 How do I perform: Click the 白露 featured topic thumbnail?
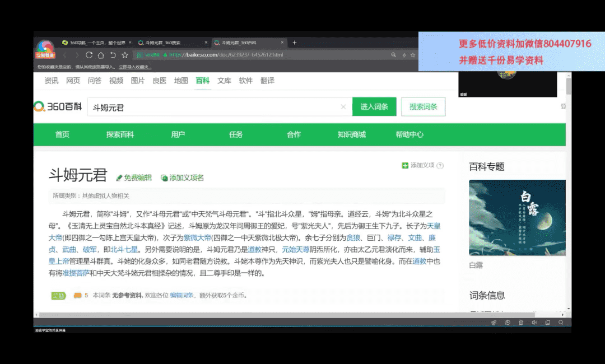point(516,217)
